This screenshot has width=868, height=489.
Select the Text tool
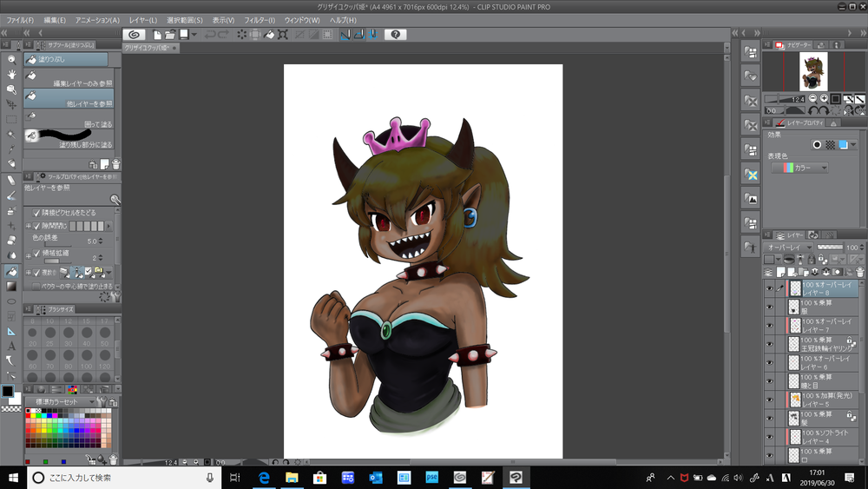[x=11, y=346]
